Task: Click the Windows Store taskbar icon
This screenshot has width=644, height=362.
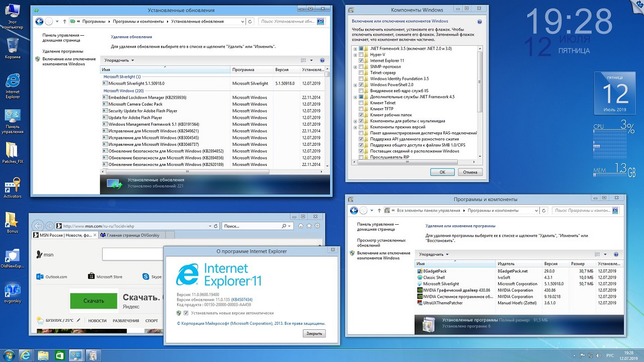Action: 59,355
